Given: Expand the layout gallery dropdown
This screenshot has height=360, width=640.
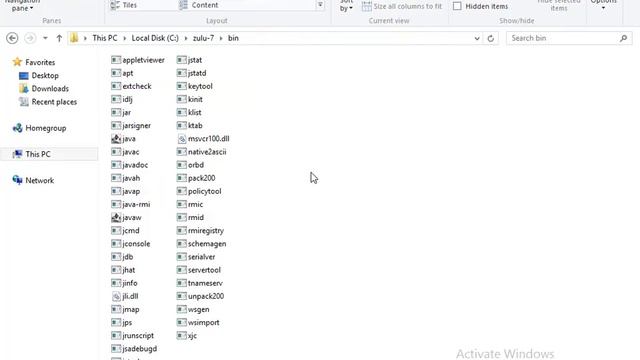Looking at the screenshot, I should (320, 5).
